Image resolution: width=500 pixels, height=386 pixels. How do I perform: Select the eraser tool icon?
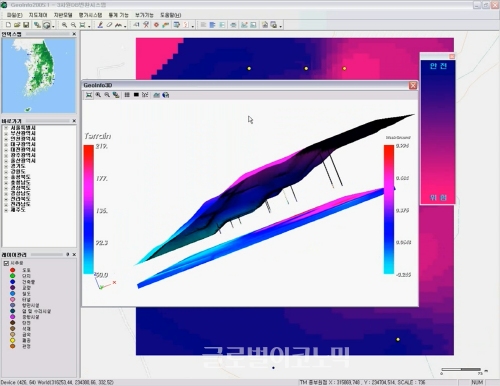[109, 25]
